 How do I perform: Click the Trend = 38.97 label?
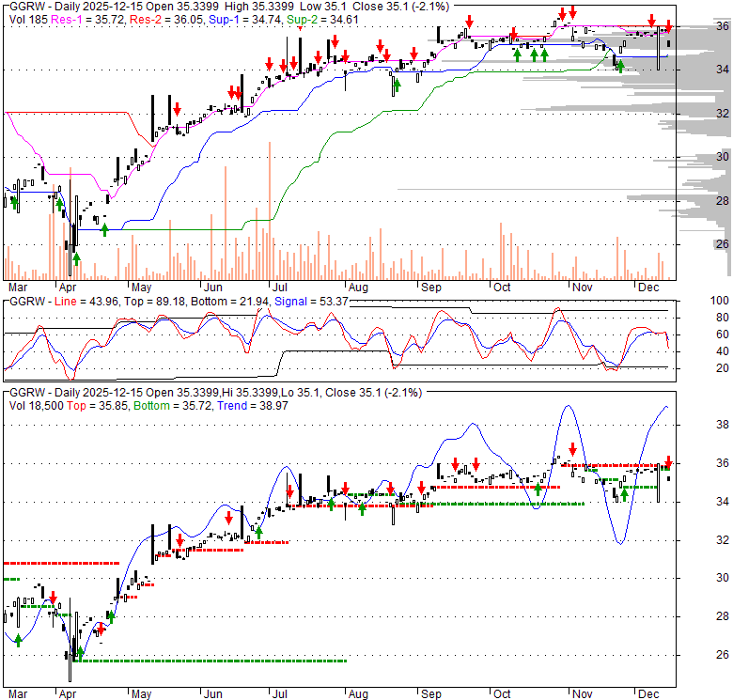point(253,406)
